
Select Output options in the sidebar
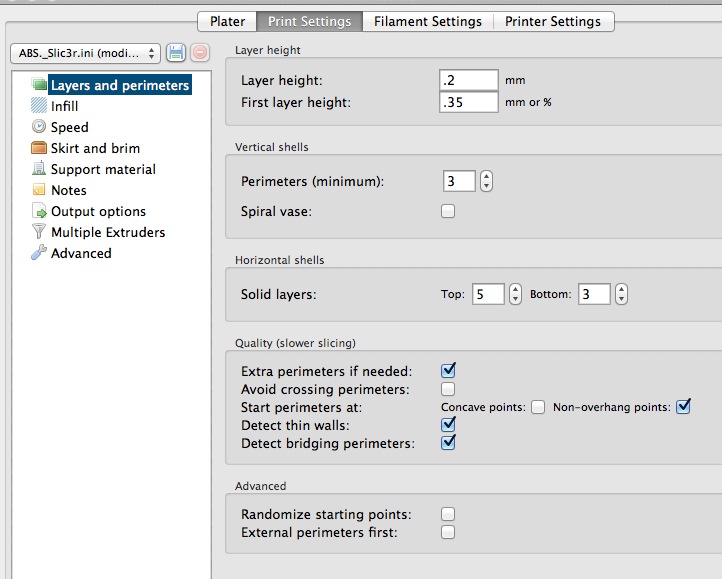pyautogui.click(x=98, y=211)
